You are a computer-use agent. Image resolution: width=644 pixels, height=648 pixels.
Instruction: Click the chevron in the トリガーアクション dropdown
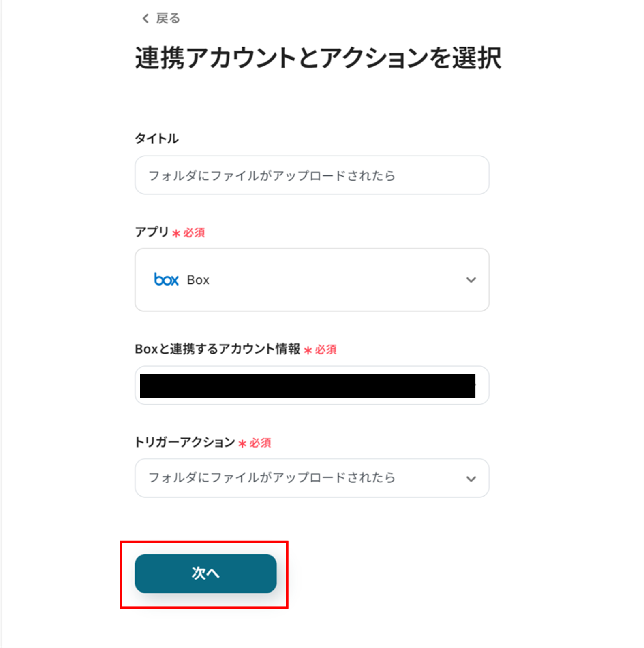click(471, 479)
